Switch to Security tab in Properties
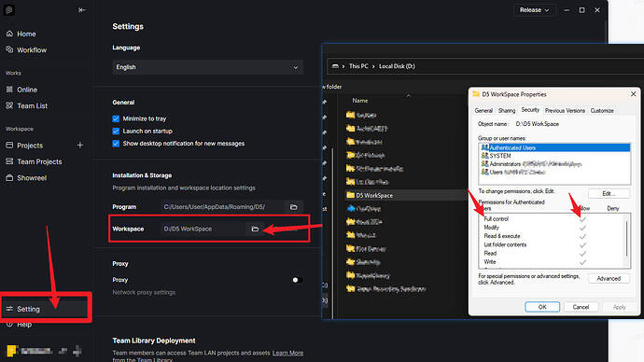 click(530, 110)
